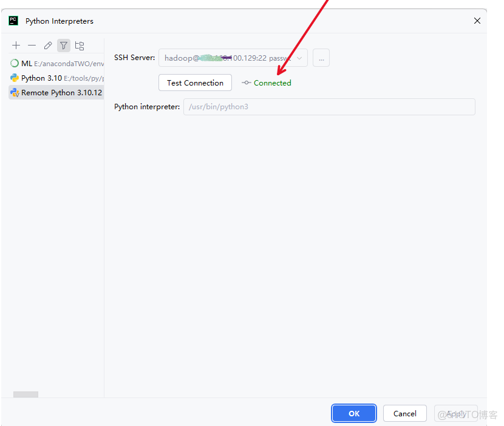Confirm settings with the OK button
This screenshot has width=504, height=426.
(x=353, y=413)
